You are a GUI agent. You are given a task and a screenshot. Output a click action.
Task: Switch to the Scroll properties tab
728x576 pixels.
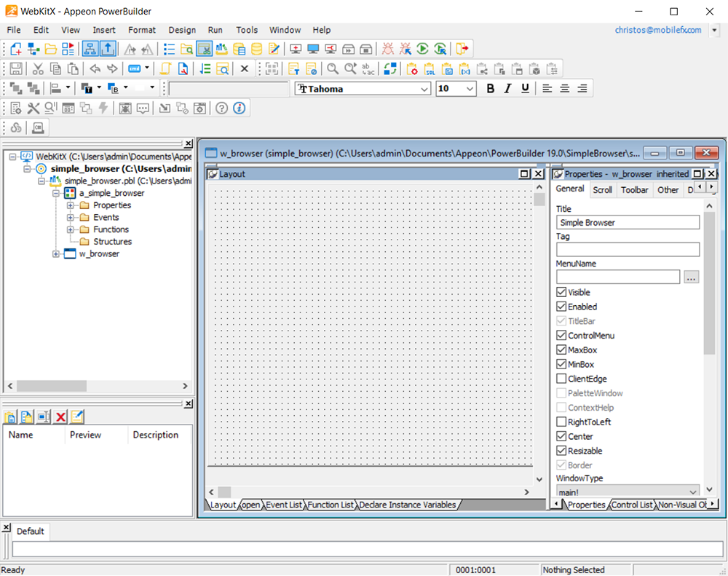click(x=603, y=189)
